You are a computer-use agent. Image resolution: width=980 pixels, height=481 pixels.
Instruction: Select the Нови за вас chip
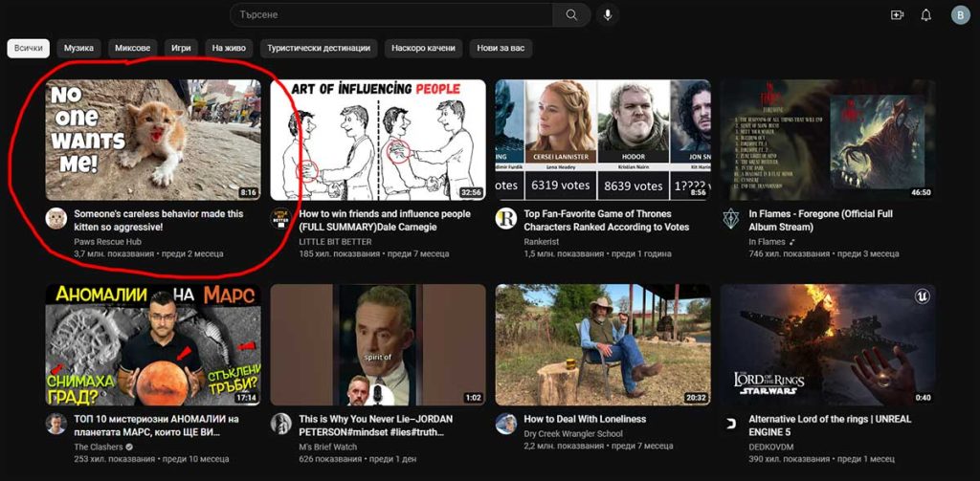501,48
